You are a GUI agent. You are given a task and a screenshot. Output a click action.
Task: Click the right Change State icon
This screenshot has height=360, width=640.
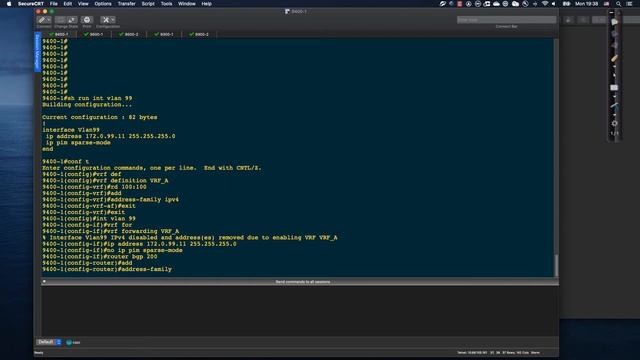point(72,20)
